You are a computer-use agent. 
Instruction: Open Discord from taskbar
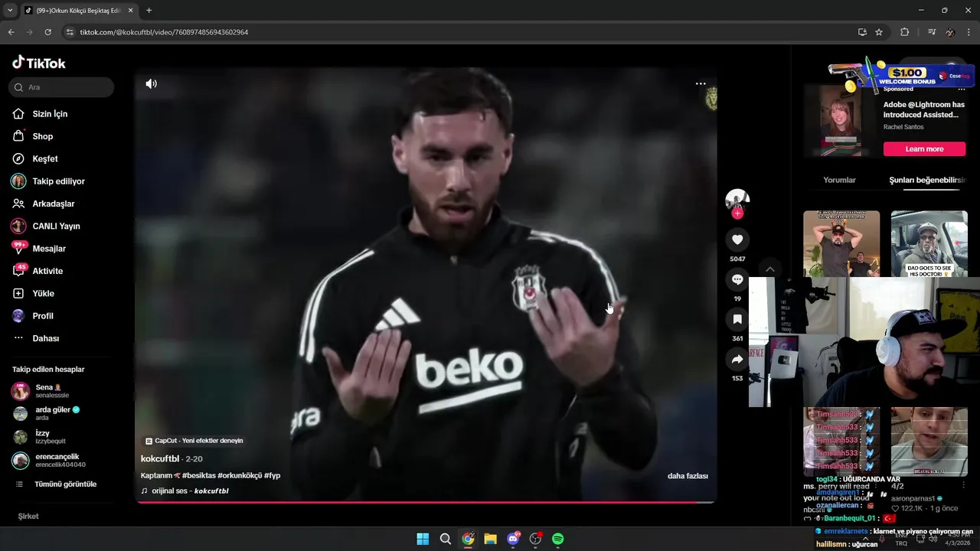pos(513,539)
